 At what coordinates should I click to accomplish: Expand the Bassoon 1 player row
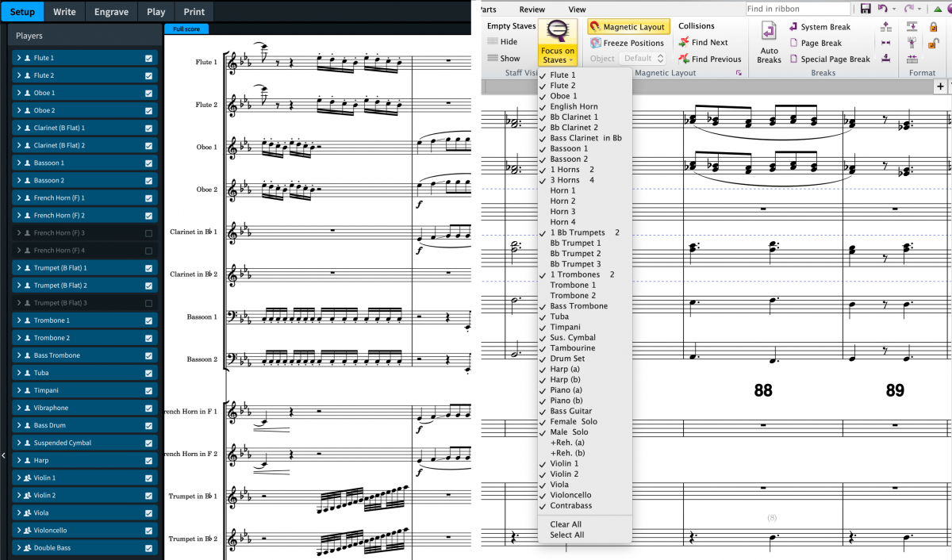pyautogui.click(x=17, y=163)
